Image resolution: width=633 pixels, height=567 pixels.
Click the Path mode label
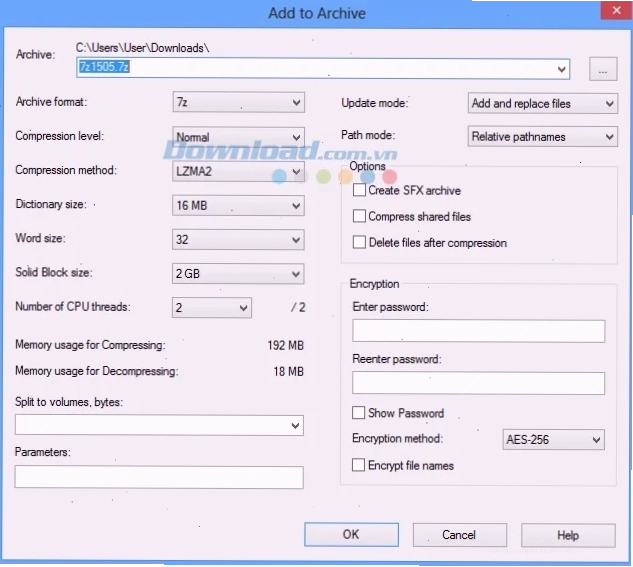pyautogui.click(x=368, y=135)
